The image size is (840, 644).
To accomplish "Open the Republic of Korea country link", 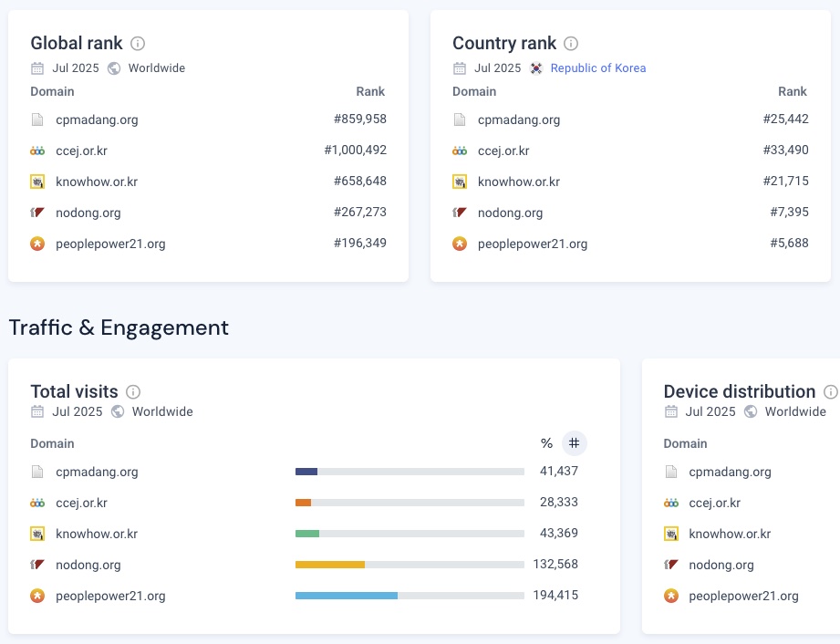I will (597, 68).
